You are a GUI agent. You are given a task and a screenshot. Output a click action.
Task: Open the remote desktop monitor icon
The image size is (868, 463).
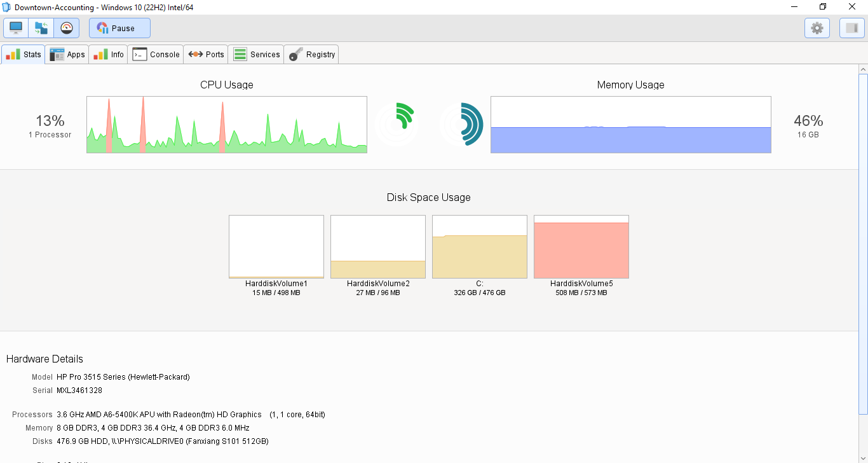15,27
